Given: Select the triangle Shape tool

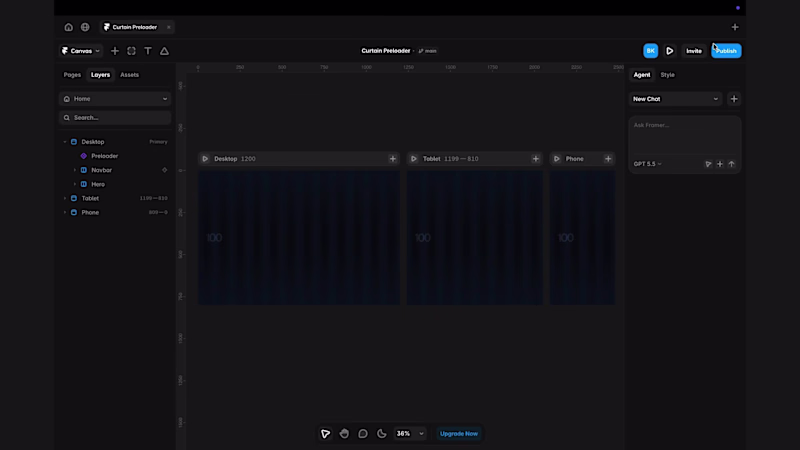Looking at the screenshot, I should tap(164, 51).
